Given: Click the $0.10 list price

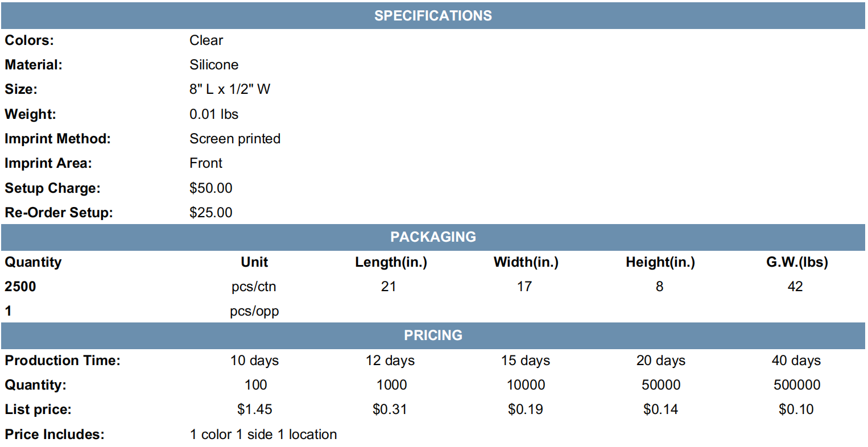Looking at the screenshot, I should pos(796,409).
